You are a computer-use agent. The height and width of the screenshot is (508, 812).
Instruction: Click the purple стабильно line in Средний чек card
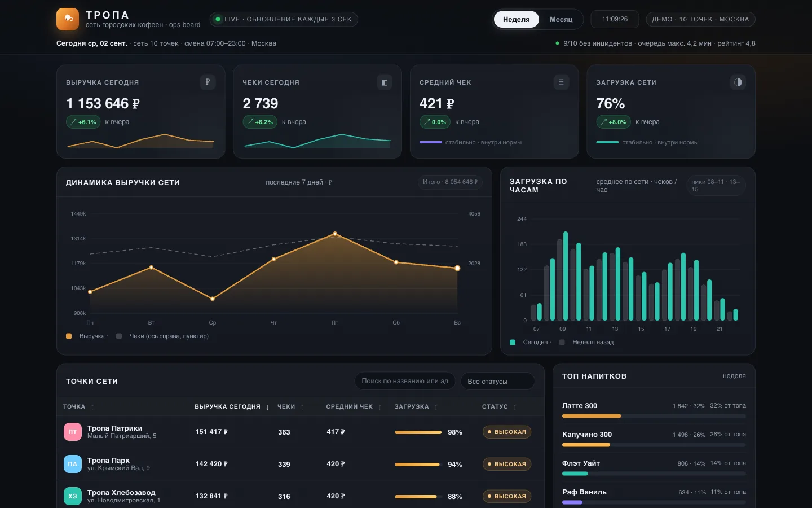click(431, 142)
